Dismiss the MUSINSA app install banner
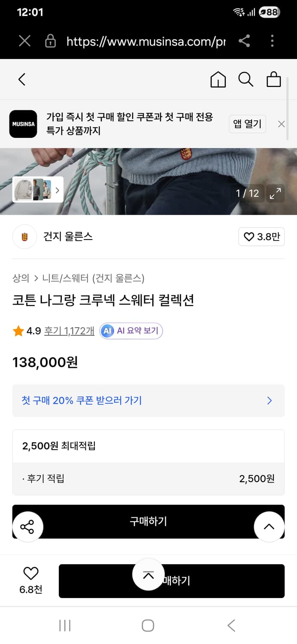Screen dimensions: 297x644 (282, 124)
